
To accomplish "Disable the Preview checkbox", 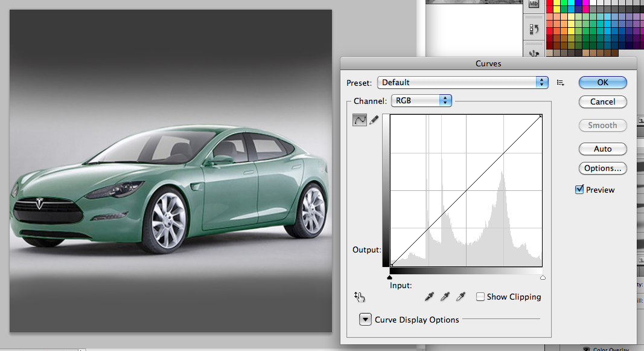I will tap(580, 189).
